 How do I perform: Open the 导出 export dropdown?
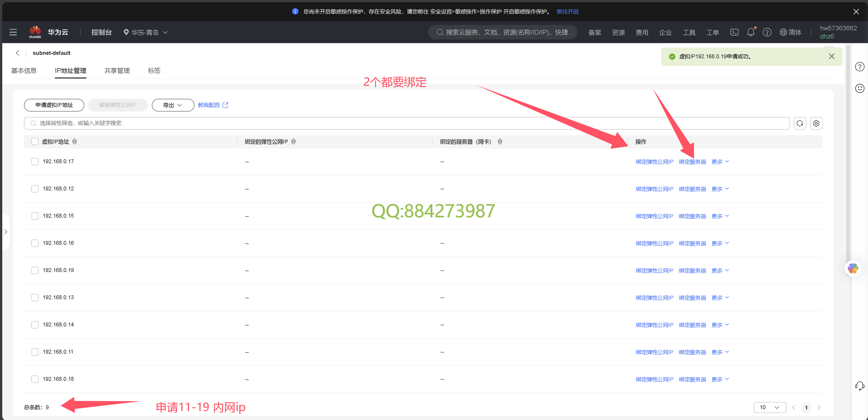(173, 105)
